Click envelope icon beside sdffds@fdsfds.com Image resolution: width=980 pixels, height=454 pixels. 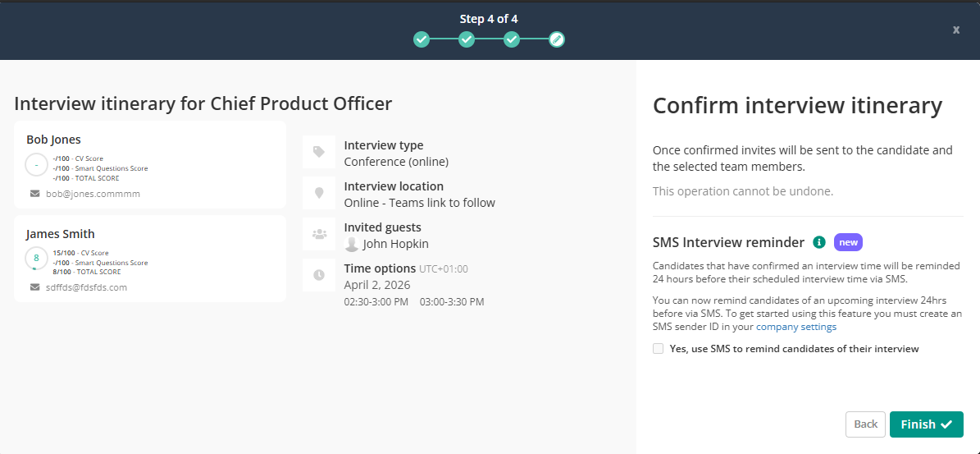click(34, 287)
